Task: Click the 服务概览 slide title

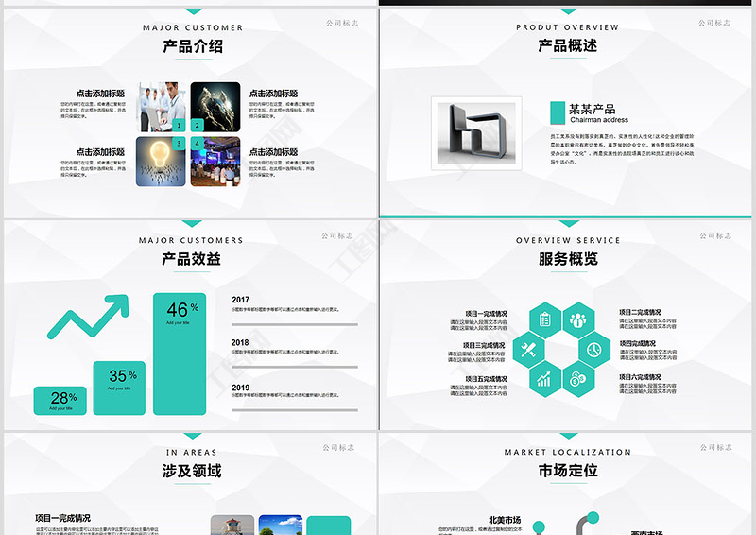Action: 568,259
